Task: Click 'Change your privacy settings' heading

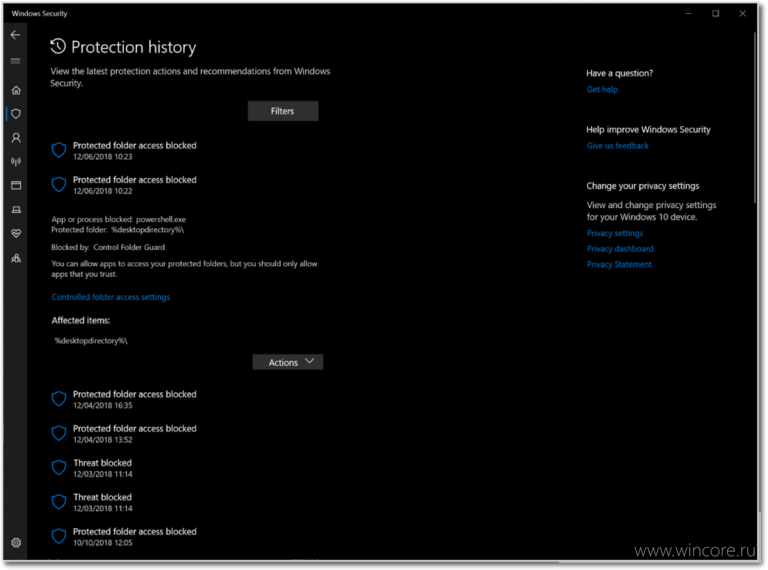Action: pyautogui.click(x=643, y=186)
